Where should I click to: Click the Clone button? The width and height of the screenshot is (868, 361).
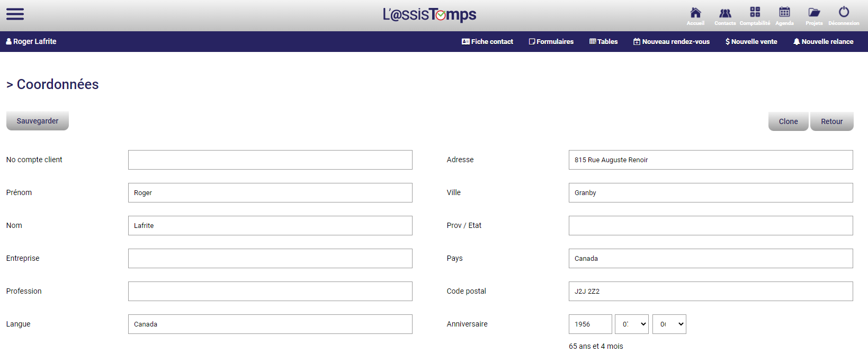788,121
